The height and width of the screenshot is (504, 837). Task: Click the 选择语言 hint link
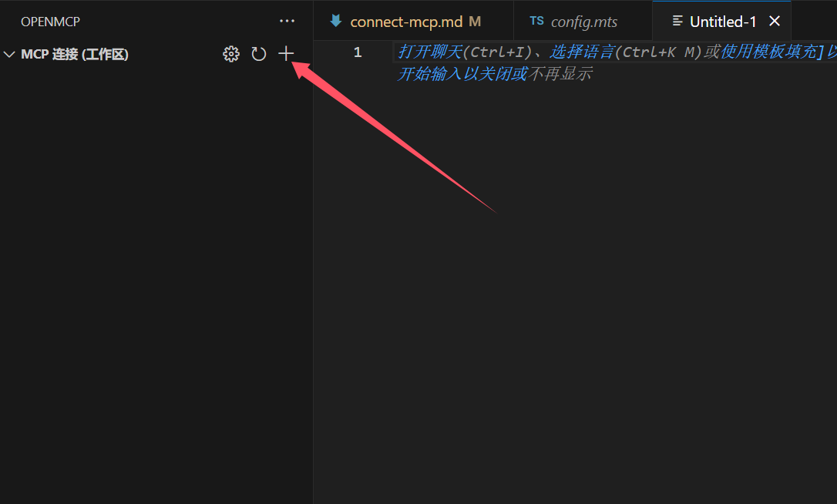click(x=583, y=52)
